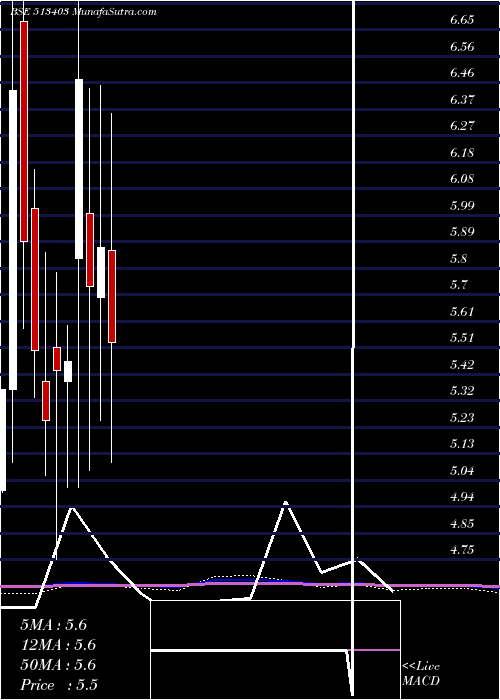The width and height of the screenshot is (500, 700).
Task: Click the 5.99 price axis label
Action: coord(462,206)
